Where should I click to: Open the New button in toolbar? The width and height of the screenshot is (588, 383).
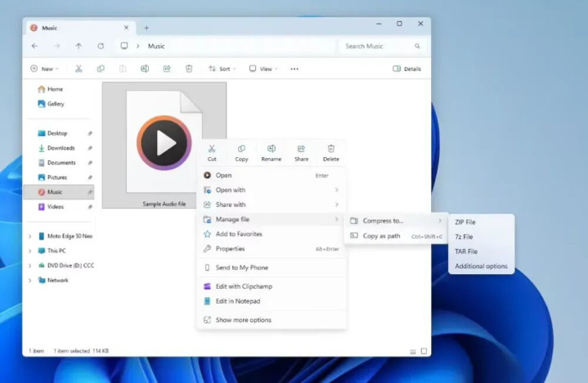(x=44, y=69)
